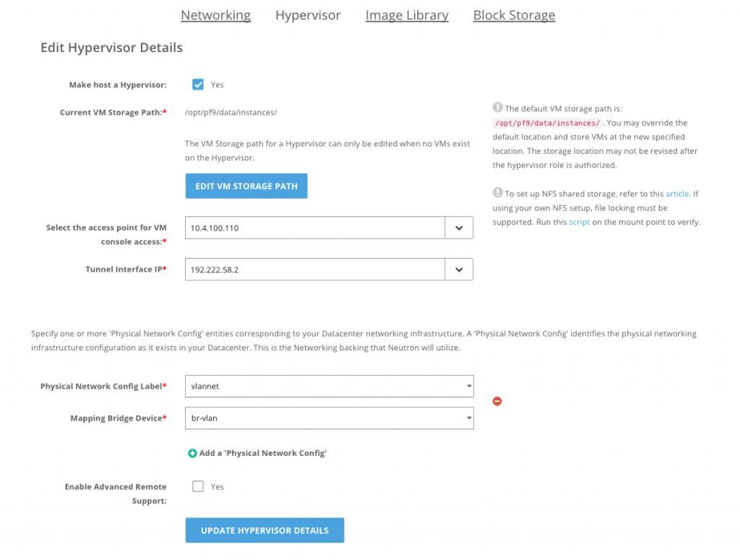Expand the Mapping Bridge Device dropdown
Screen dimensions: 740x560
(329, 418)
